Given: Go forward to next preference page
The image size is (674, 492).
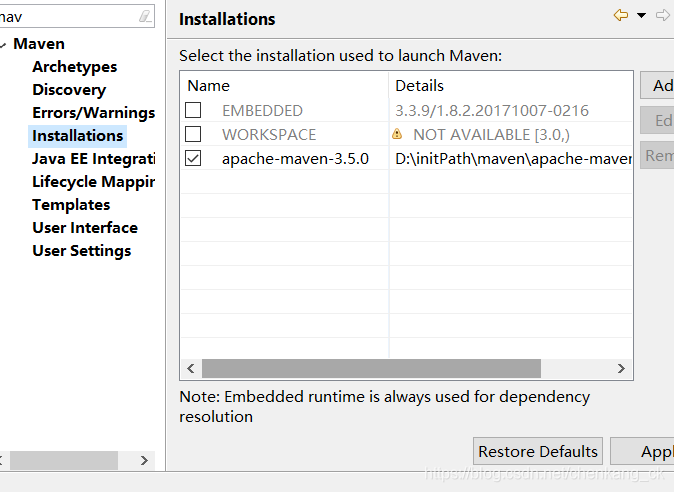Looking at the screenshot, I should [x=663, y=15].
